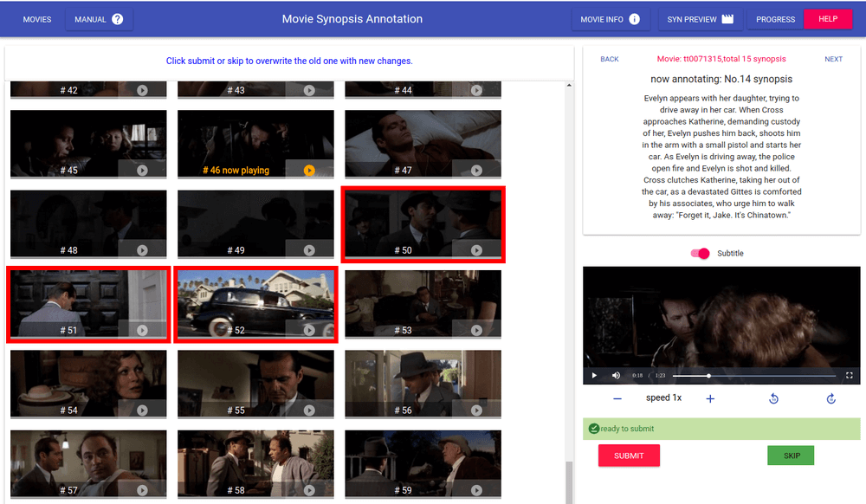Increase playback speed with plus icon
The image size is (866, 504).
[710, 398]
